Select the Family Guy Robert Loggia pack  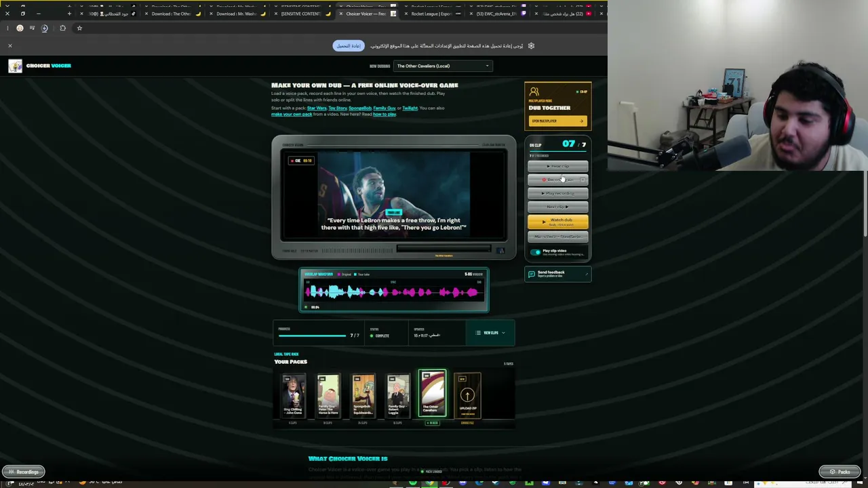point(397,394)
